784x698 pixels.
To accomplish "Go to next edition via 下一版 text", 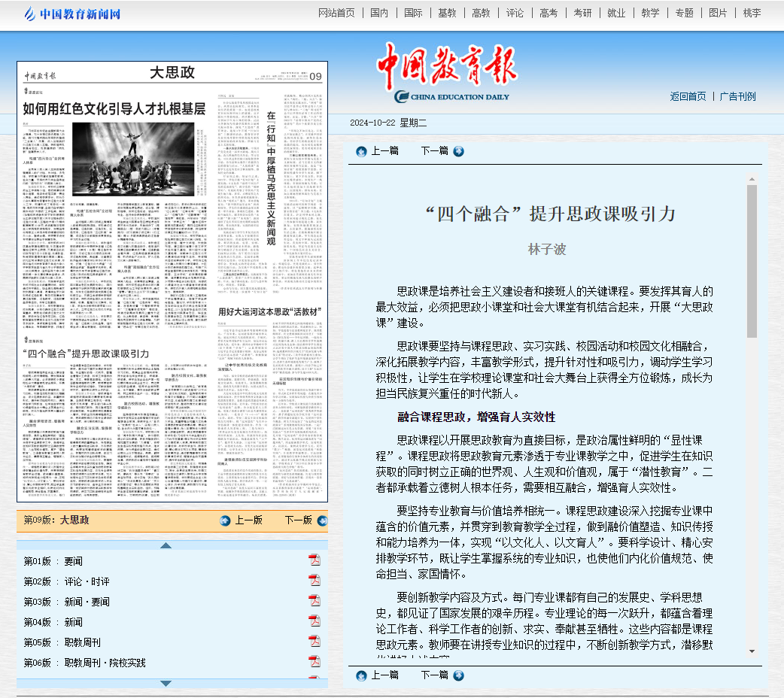I will coord(299,520).
